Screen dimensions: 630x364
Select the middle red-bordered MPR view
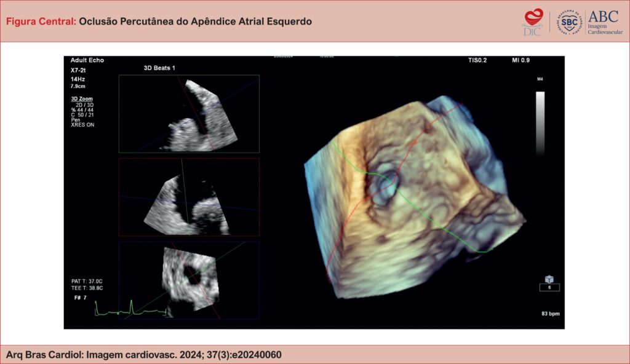(189, 197)
